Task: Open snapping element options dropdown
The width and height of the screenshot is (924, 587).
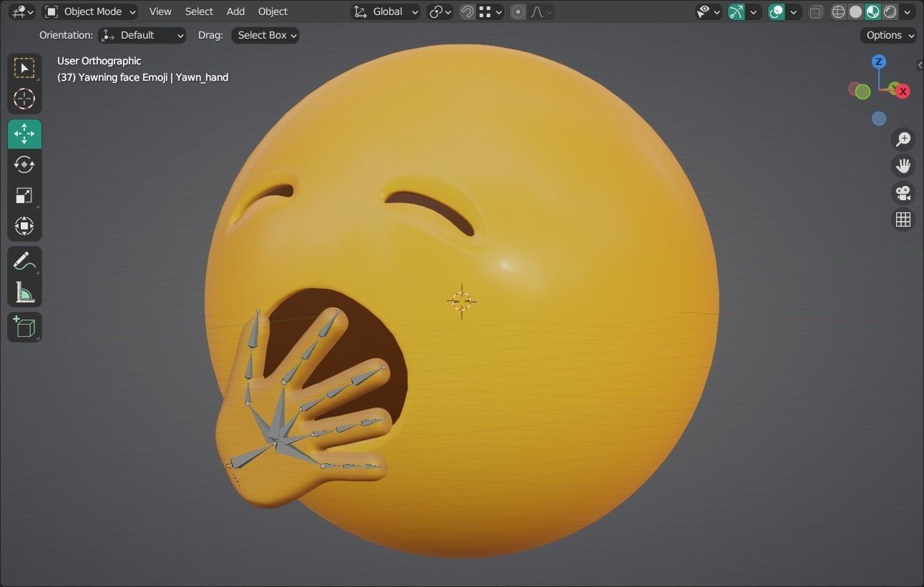Action: click(x=491, y=11)
